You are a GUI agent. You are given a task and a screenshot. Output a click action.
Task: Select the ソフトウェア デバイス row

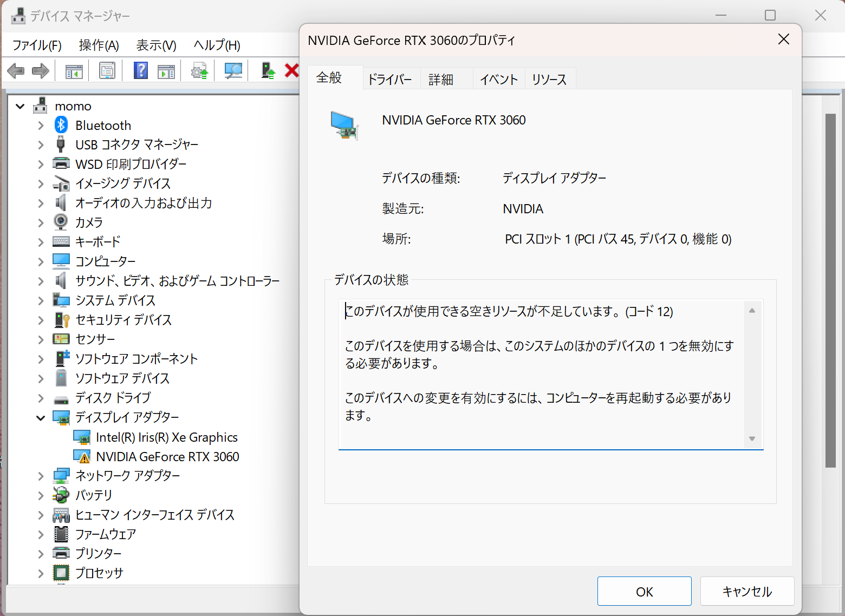122,378
